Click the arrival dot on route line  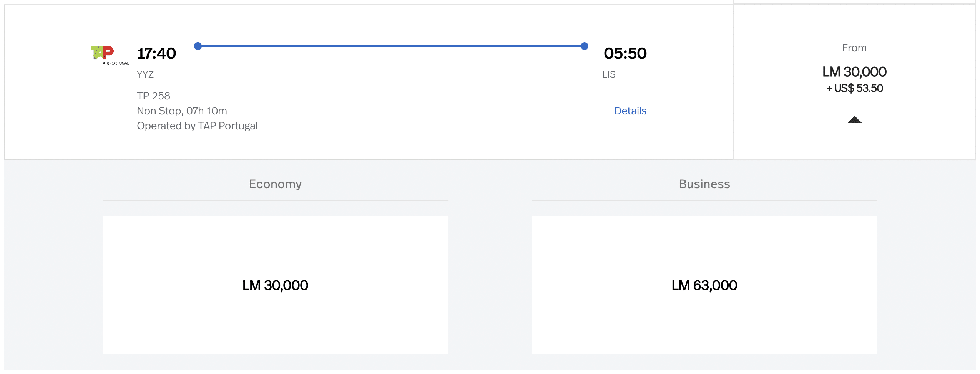pos(584,46)
